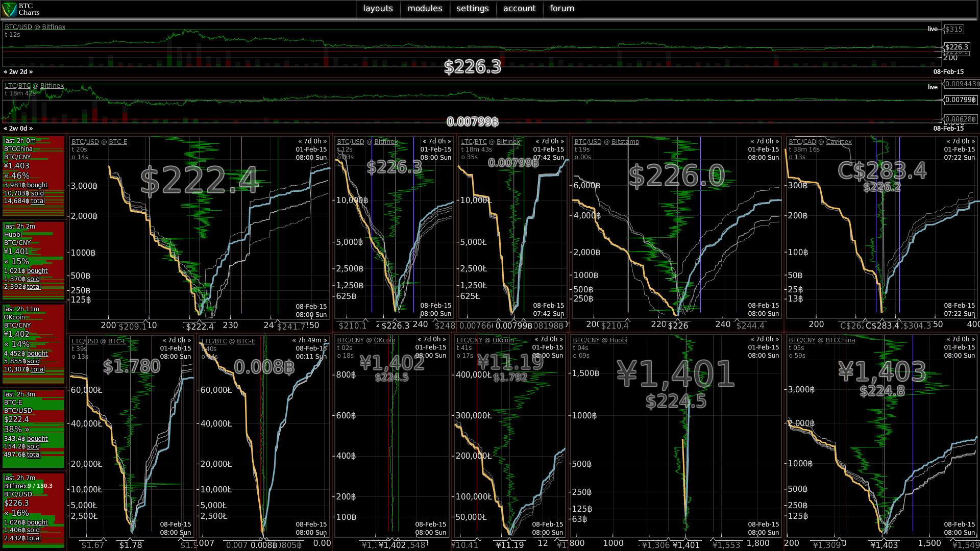Click '3,981฿ bought' in BTCChina sidebar panel
This screenshot has width=980, height=551.
tap(26, 185)
